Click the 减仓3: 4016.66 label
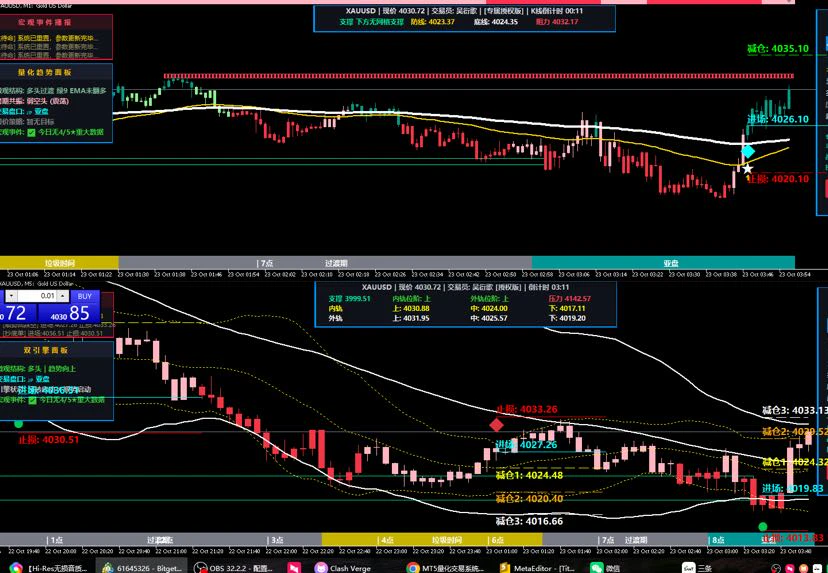 pos(529,521)
